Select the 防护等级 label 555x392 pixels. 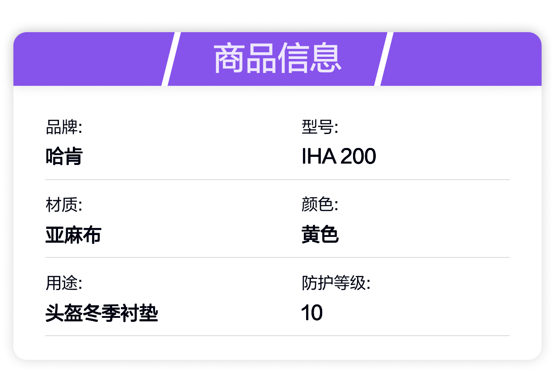point(336,283)
